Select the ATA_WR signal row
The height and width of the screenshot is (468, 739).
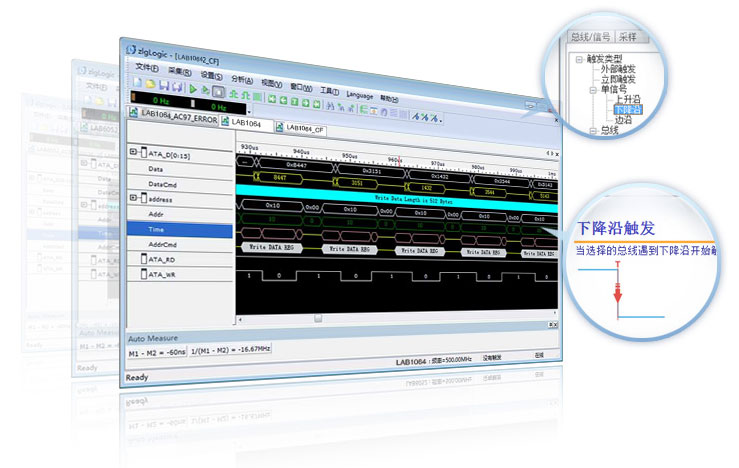coord(181,274)
